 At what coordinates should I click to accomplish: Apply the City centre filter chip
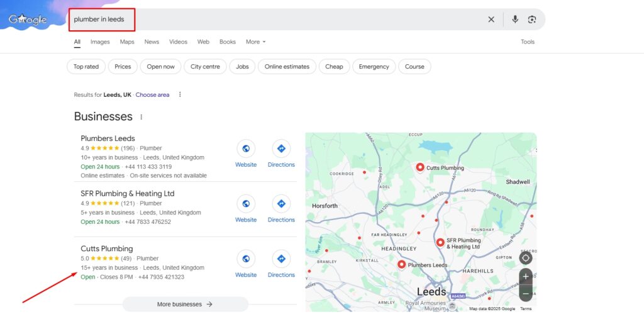tap(206, 67)
